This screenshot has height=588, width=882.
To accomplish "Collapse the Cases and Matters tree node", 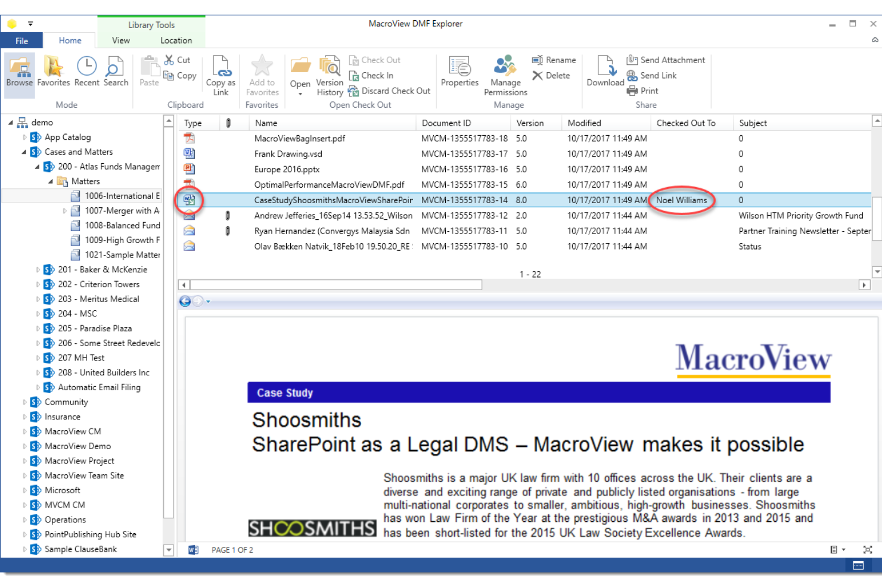I will (x=25, y=152).
